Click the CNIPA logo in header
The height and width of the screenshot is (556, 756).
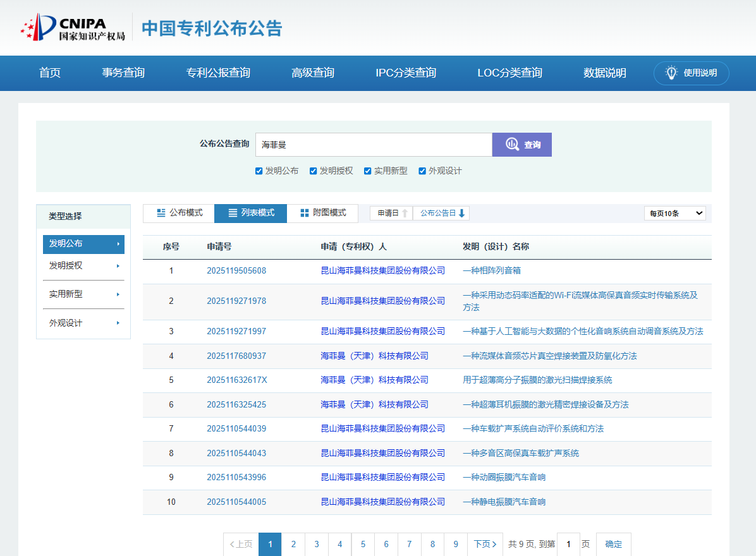(72, 28)
